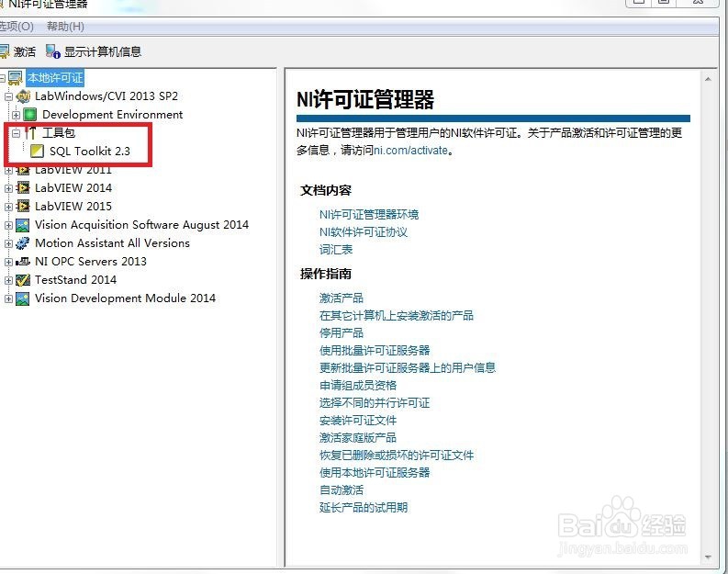Viewport: 728px width, 574px height.
Task: Expand the Development Environment node
Action: (16, 115)
